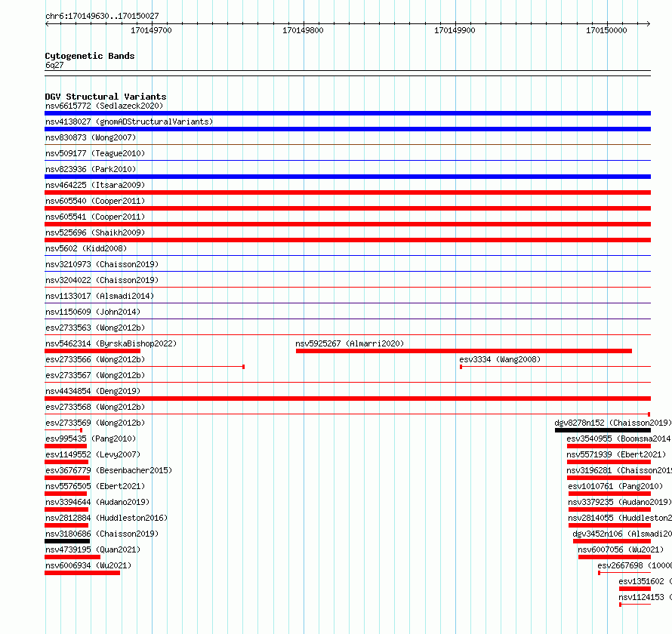Select nsv6006934 (Wu2021) variant
672x634 pixels.
(88, 565)
